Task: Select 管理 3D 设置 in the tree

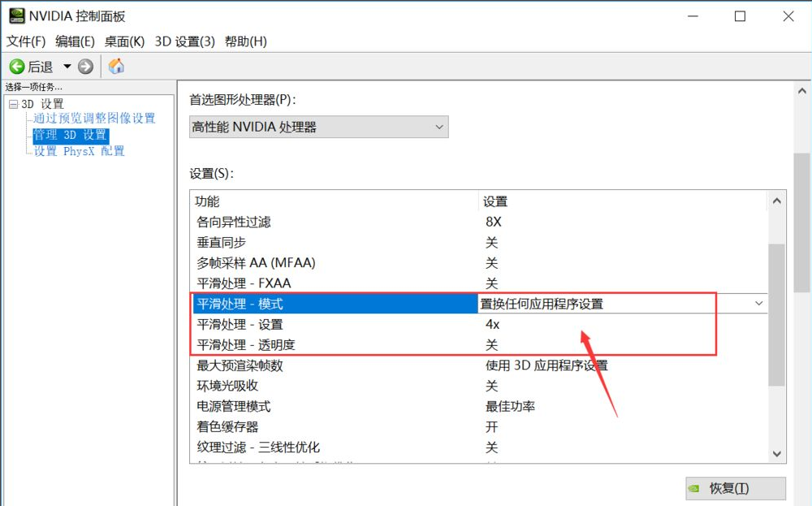Action: click(71, 135)
